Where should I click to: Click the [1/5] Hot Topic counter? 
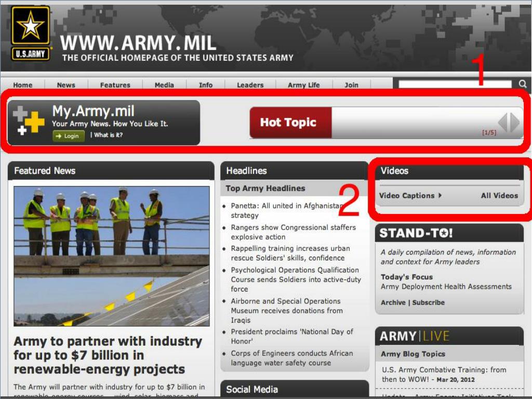coord(489,132)
